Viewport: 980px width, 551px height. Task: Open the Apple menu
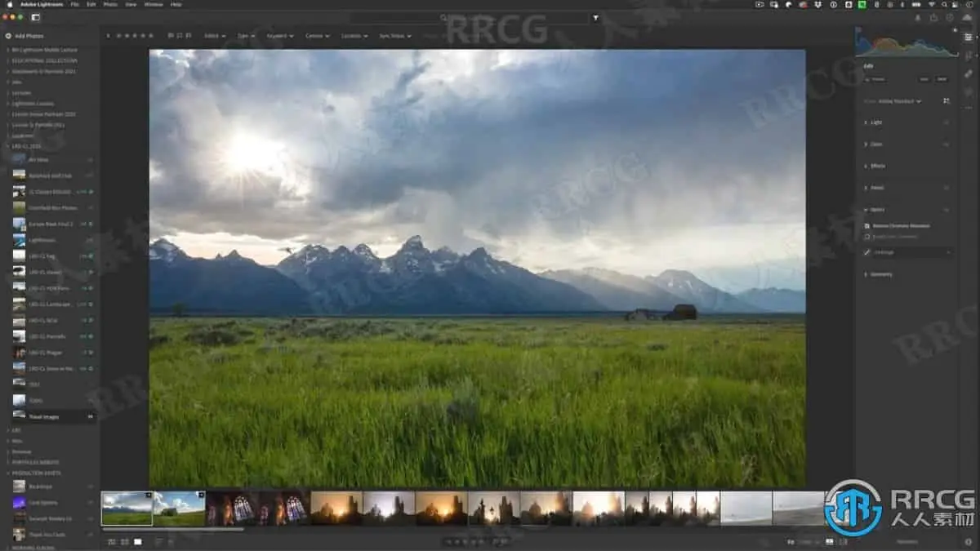pos(8,4)
